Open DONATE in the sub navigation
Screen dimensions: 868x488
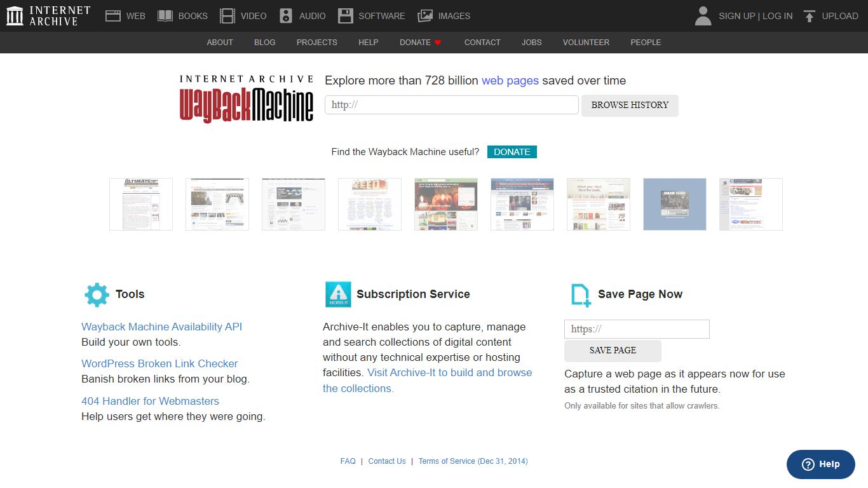click(415, 43)
